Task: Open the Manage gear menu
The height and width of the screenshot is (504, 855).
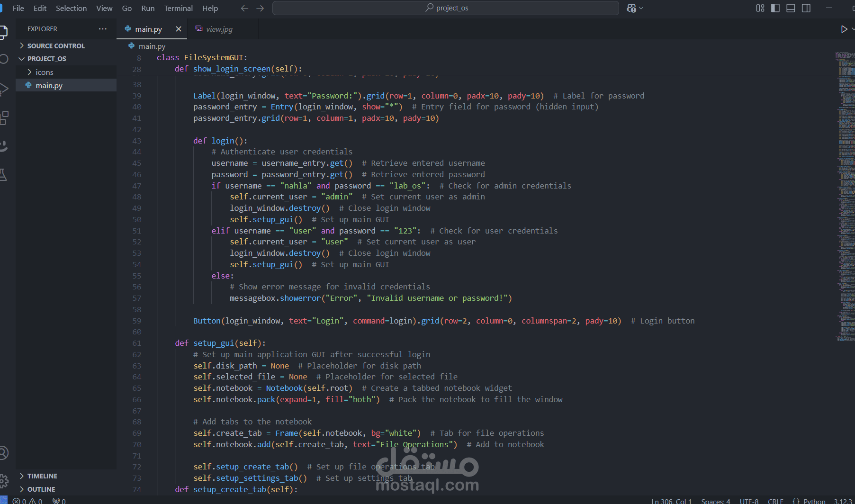Action: pos(4,481)
